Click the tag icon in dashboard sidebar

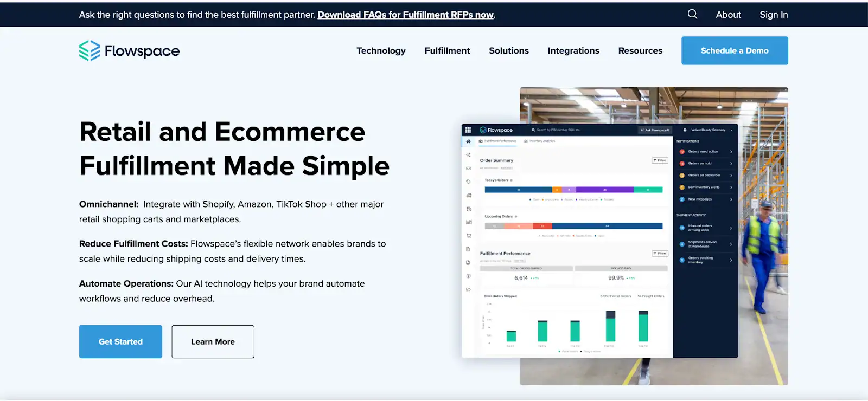468,182
